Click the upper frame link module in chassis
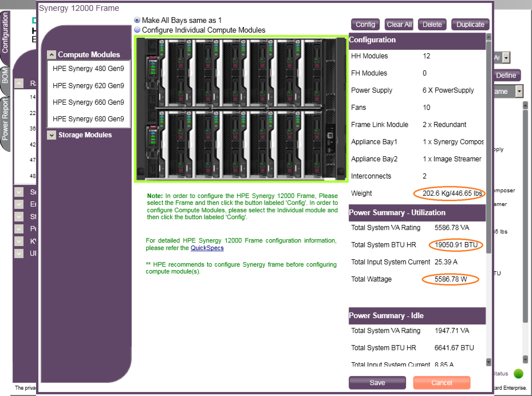 pos(153,72)
